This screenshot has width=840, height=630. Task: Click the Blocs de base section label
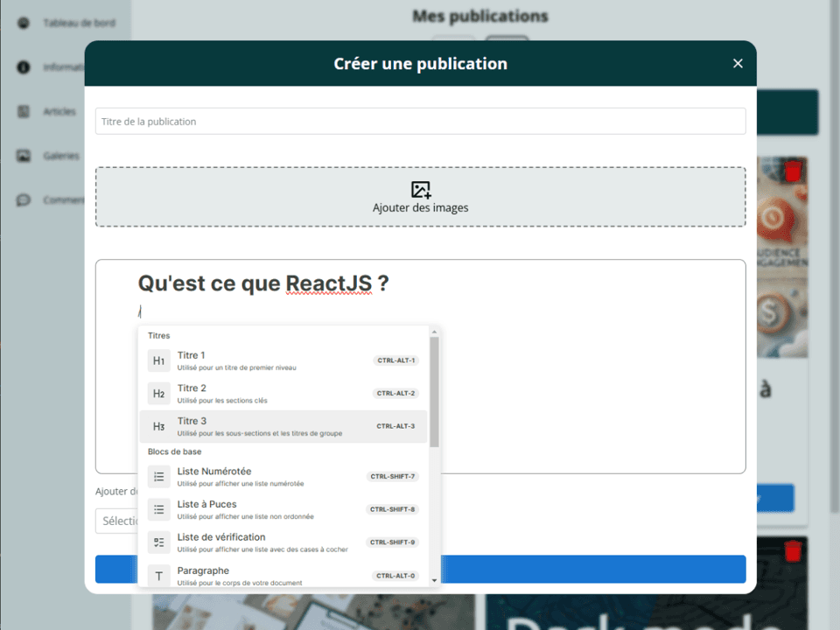point(175,451)
